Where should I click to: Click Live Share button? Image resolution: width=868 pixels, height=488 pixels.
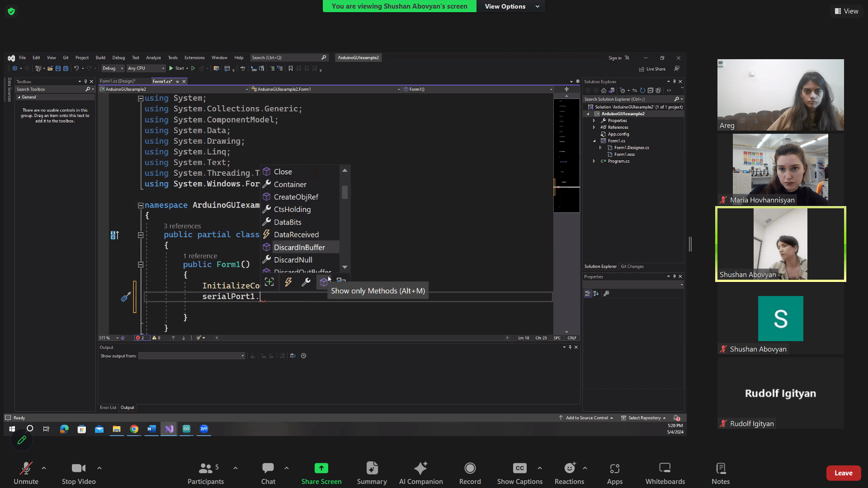[652, 69]
